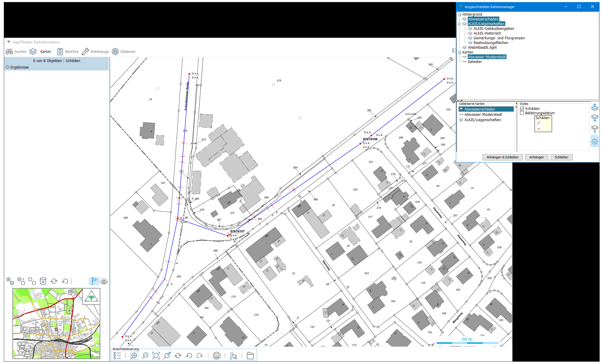Click the select-all objects icon

(10, 281)
